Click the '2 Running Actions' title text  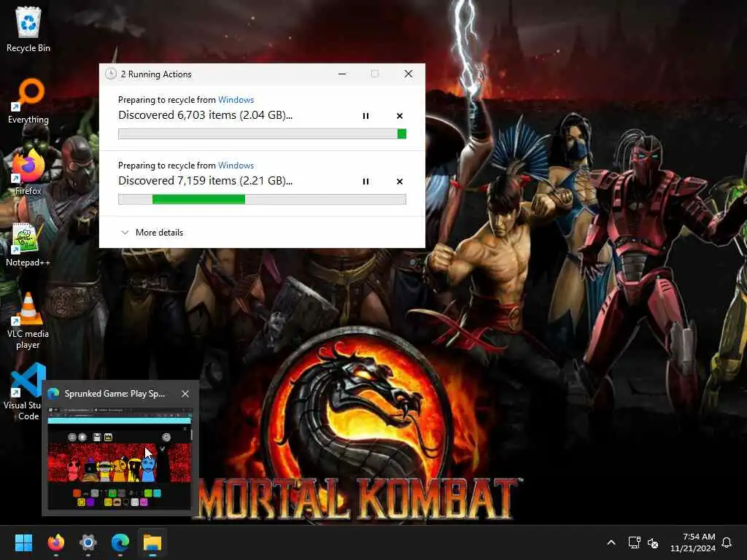(156, 74)
